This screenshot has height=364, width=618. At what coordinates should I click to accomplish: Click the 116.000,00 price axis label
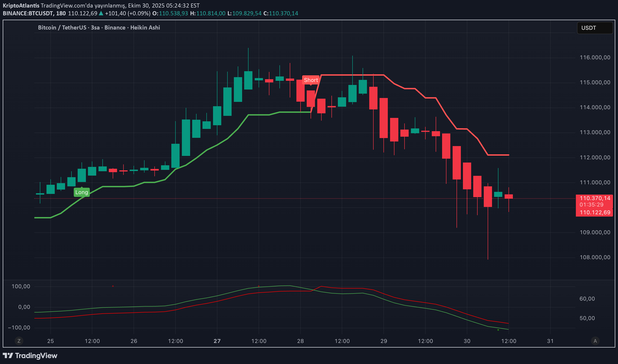pos(595,57)
